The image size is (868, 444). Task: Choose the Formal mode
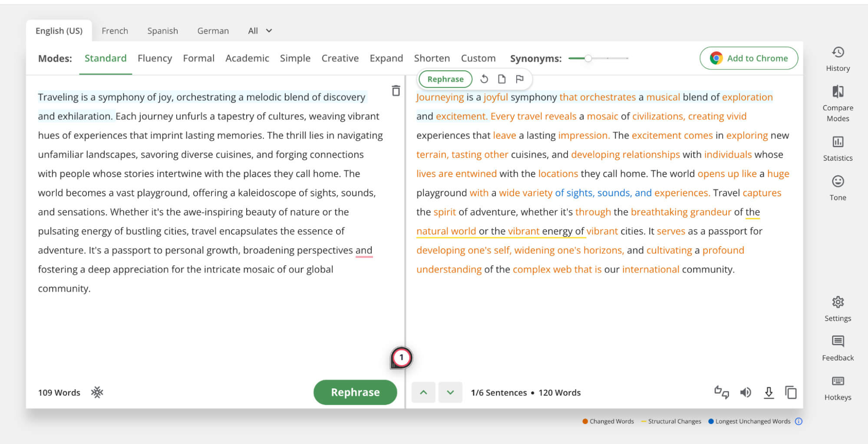click(x=198, y=58)
